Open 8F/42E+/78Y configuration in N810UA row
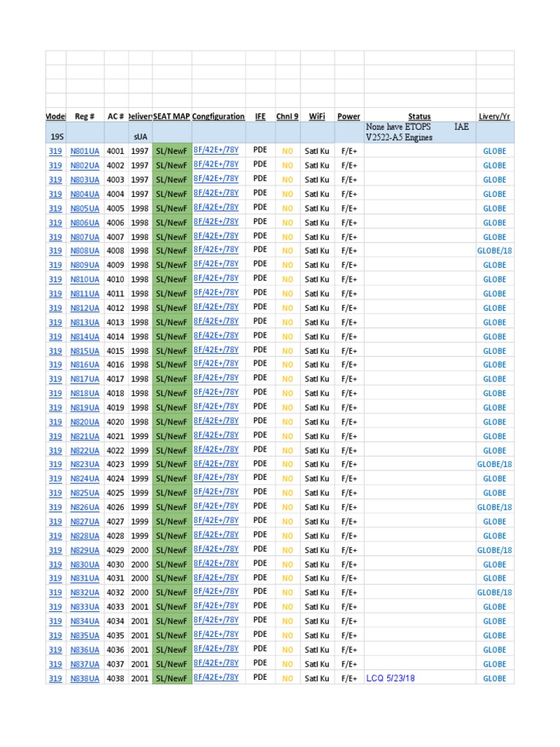The image size is (560, 747). tap(216, 278)
